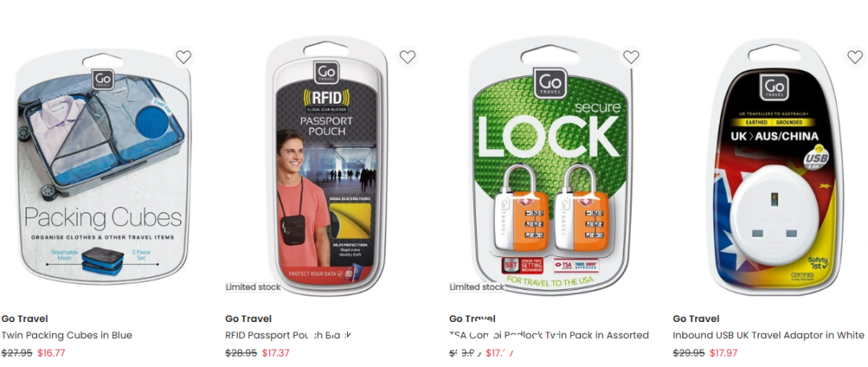Screen dimensions: 868x367
Task: Open RFID Passport Pouch Black title link
Action: click(x=289, y=336)
